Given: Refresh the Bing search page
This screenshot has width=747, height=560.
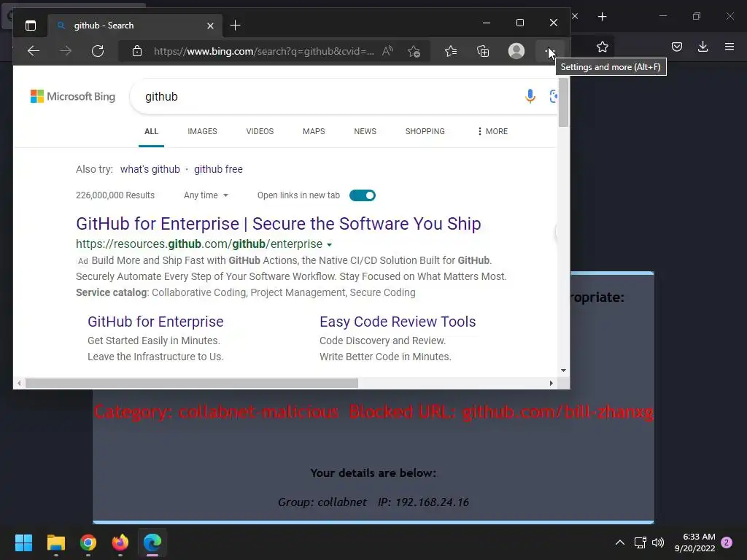Looking at the screenshot, I should [x=98, y=51].
